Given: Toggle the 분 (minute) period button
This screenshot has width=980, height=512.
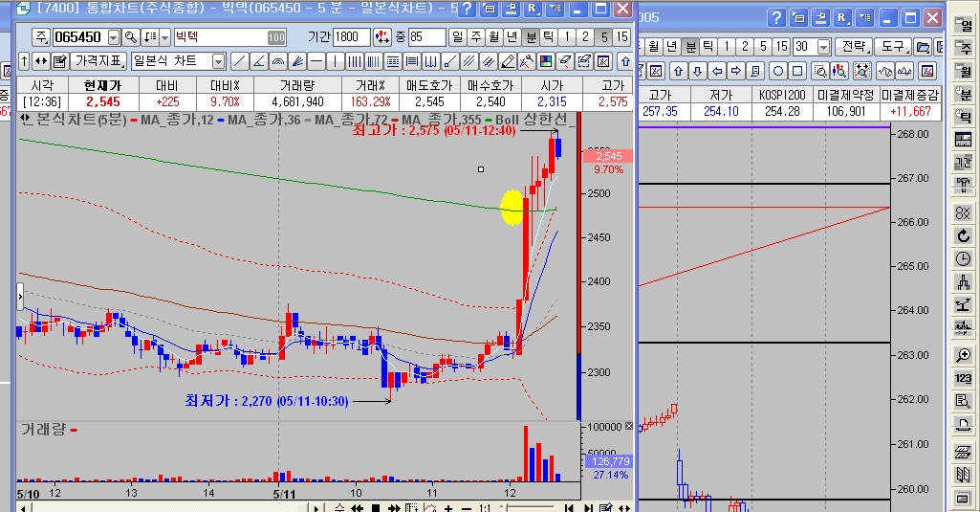Looking at the screenshot, I should 548,37.
